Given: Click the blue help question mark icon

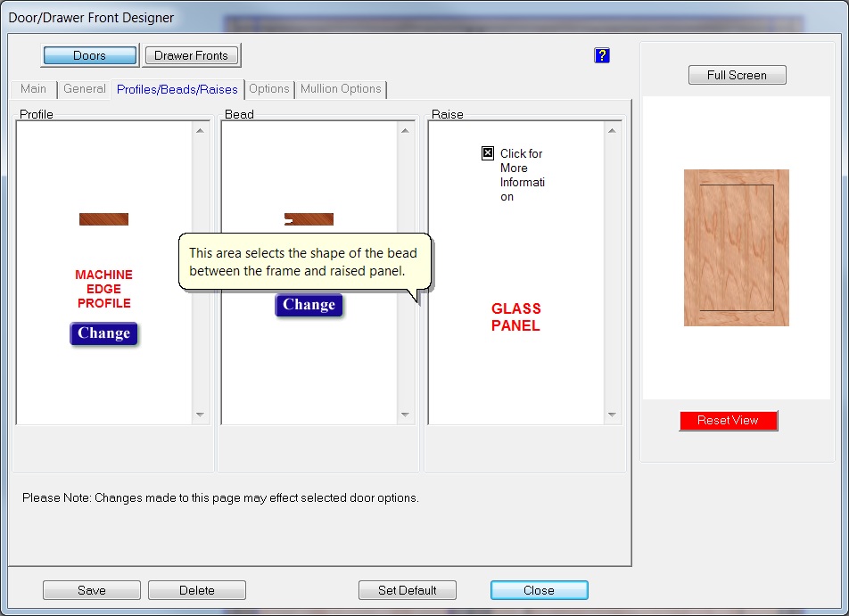Looking at the screenshot, I should [601, 55].
